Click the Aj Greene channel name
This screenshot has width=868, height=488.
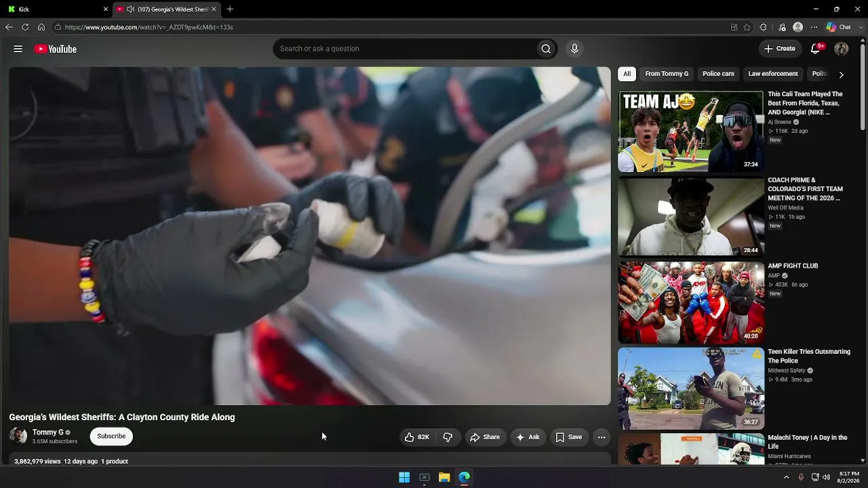(779, 122)
